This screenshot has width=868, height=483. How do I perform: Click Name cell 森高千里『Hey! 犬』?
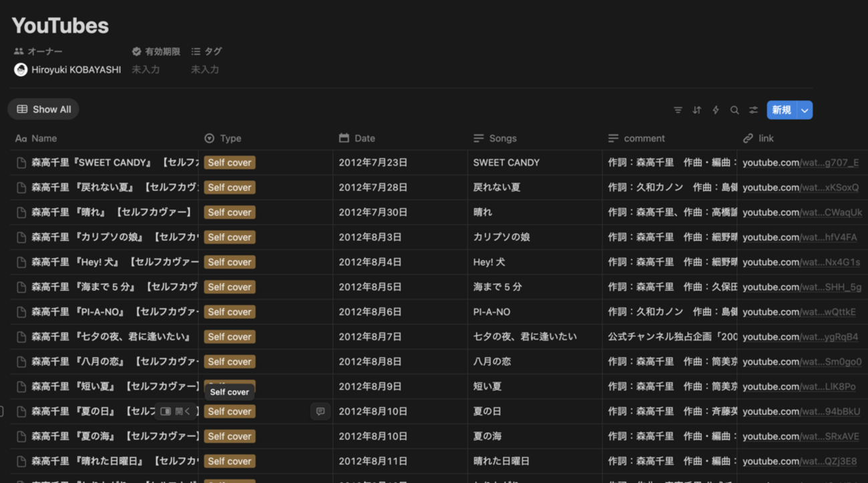(105, 262)
